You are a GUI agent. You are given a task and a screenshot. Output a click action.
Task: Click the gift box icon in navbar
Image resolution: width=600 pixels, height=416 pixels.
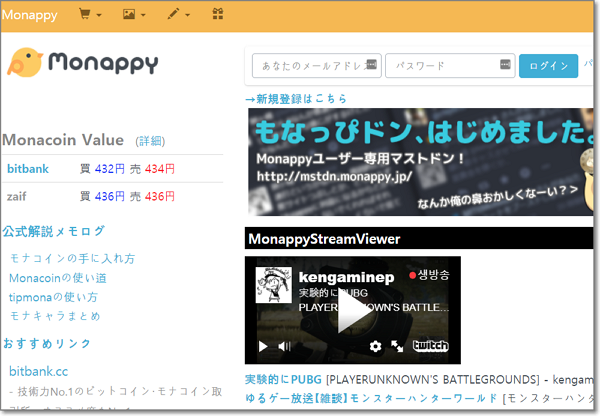pyautogui.click(x=218, y=15)
